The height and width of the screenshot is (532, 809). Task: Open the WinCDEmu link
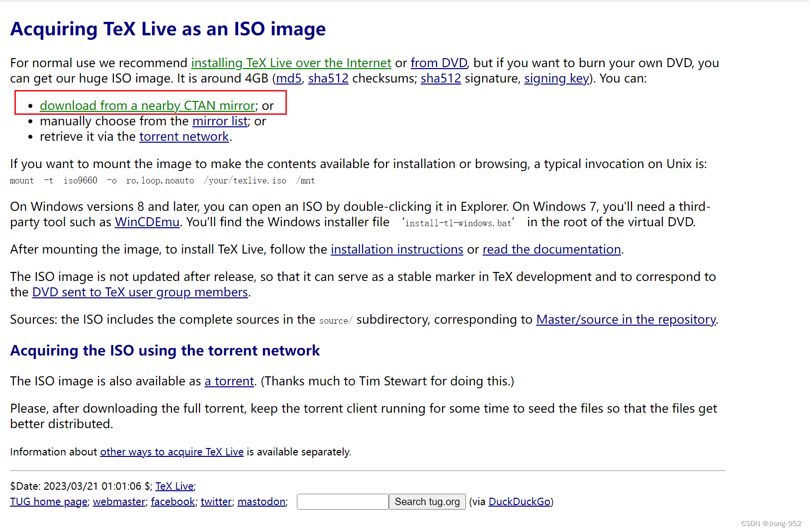(147, 222)
